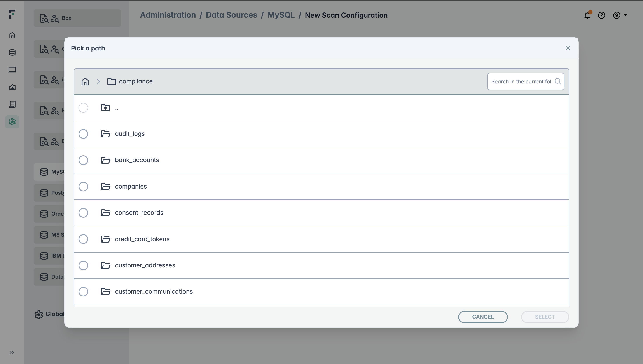
Task: Open the help question mark icon
Action: pos(601,16)
